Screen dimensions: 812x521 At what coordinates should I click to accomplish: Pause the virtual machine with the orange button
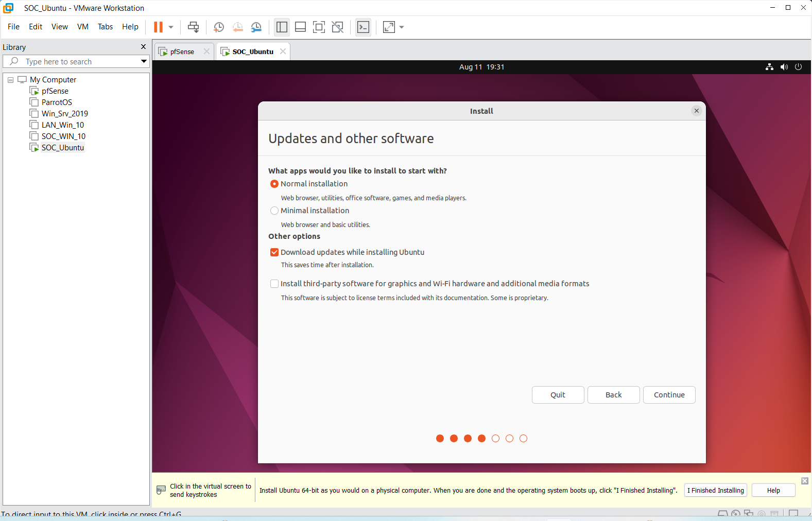(158, 27)
